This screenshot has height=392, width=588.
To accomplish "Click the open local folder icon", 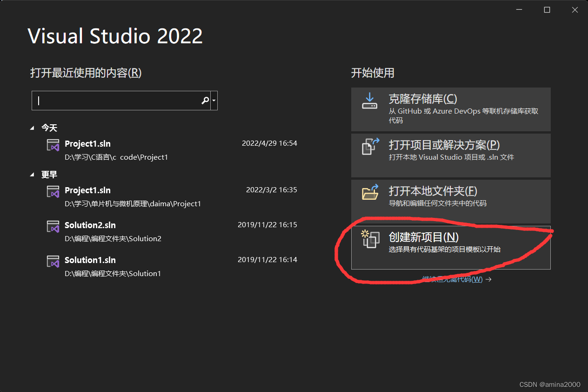I will (370, 192).
